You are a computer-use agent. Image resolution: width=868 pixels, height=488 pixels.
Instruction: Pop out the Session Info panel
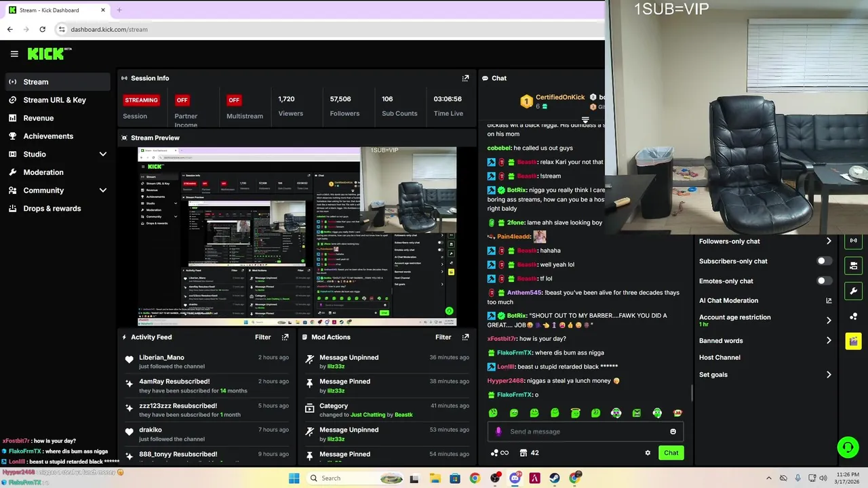465,78
